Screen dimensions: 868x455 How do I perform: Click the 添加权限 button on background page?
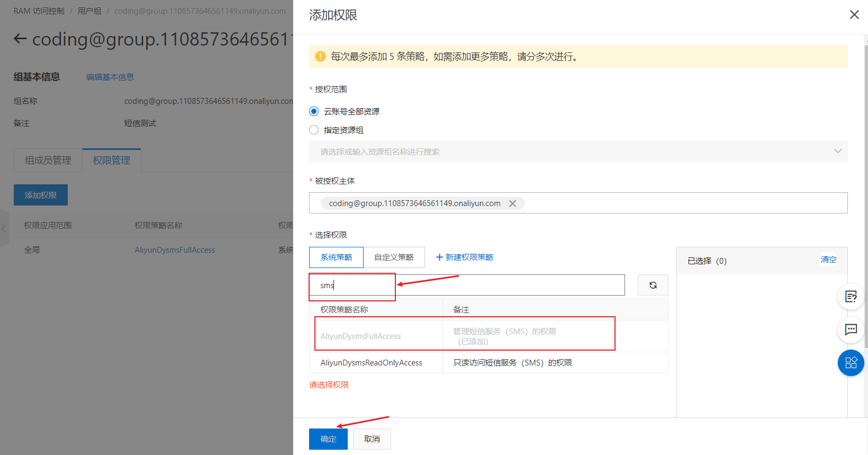click(x=41, y=195)
